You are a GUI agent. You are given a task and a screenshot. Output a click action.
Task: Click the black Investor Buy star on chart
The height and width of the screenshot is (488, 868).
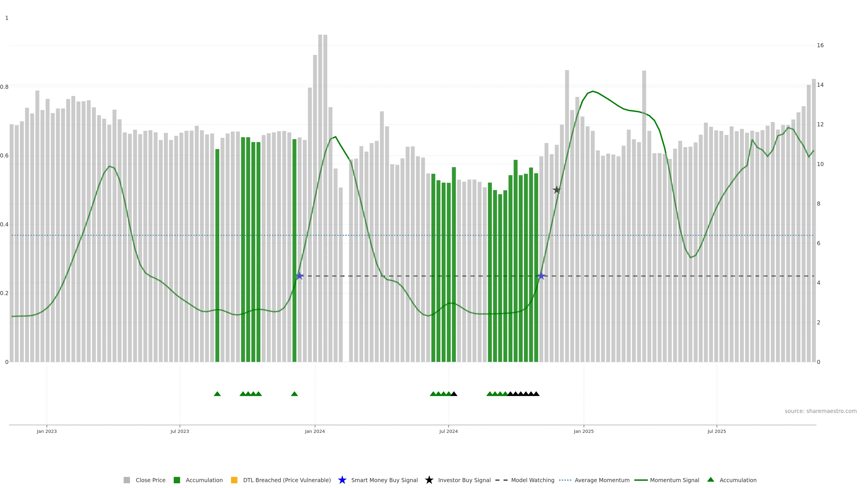557,190
